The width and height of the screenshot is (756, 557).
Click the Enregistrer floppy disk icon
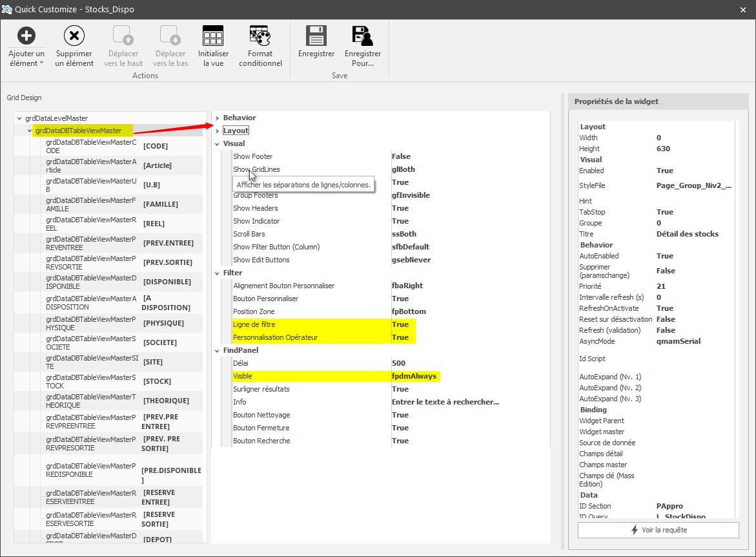[316, 36]
